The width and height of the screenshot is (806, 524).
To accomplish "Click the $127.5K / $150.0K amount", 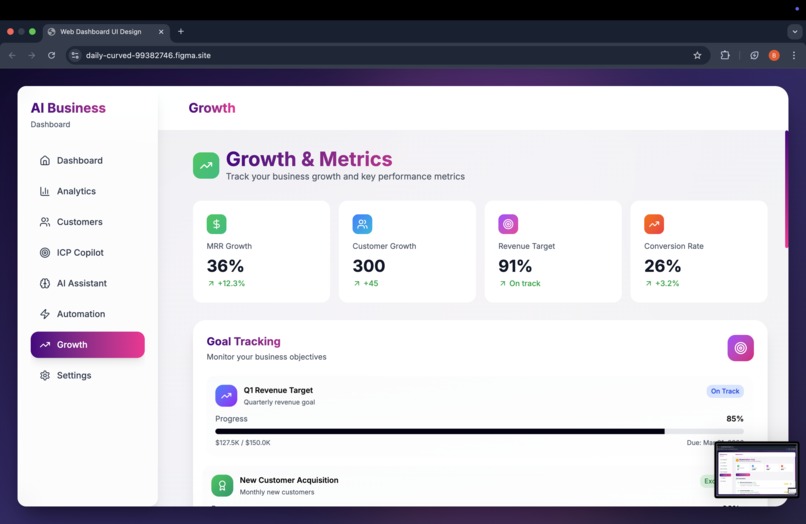I will pyautogui.click(x=243, y=443).
